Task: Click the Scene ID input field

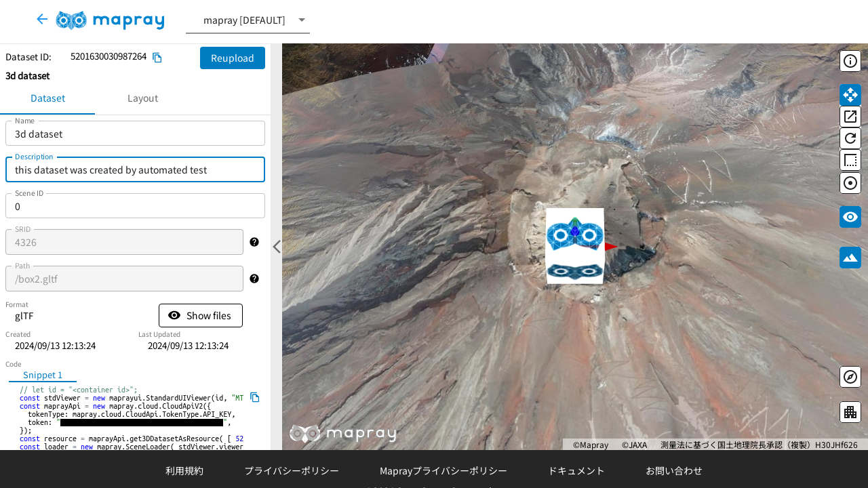Action: point(135,206)
